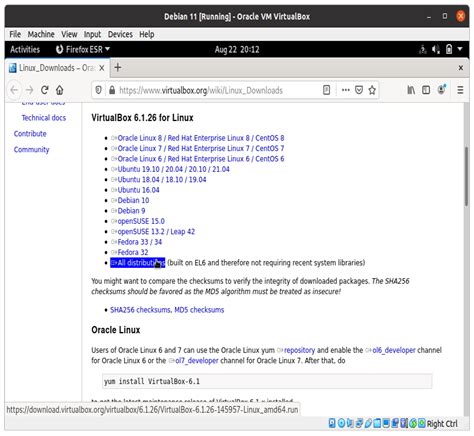
Task: Download the openSUSE 15.0 package
Action: [141, 221]
